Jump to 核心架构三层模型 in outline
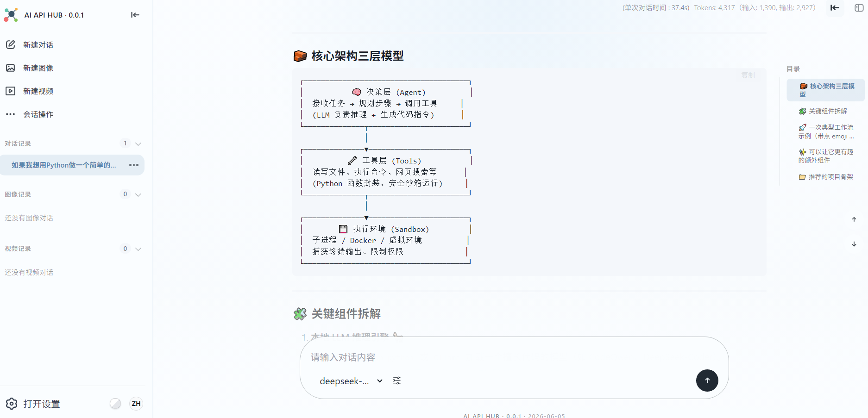 826,90
